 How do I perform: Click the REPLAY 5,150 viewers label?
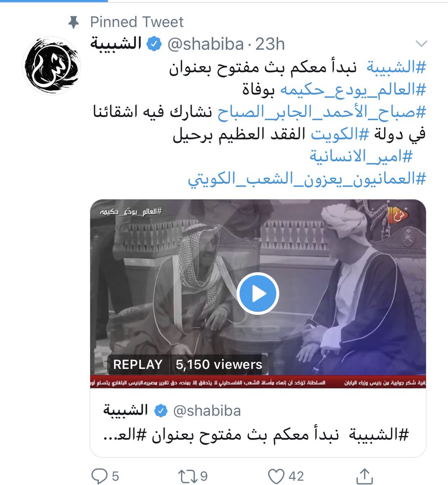[x=188, y=364]
